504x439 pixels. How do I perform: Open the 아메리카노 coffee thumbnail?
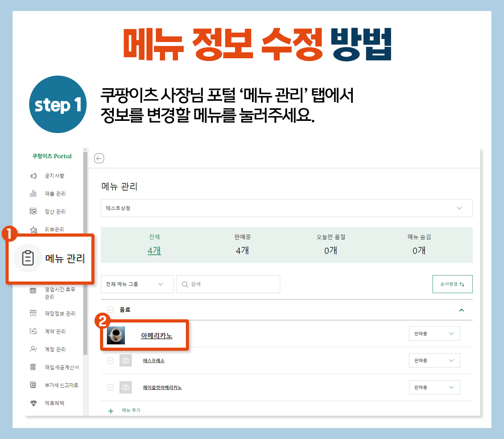coord(116,335)
